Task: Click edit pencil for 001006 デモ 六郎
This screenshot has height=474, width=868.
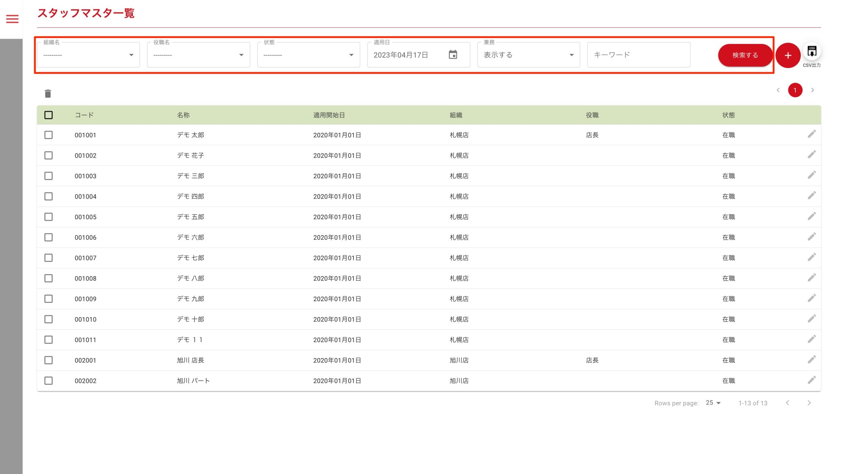Action: coord(811,237)
